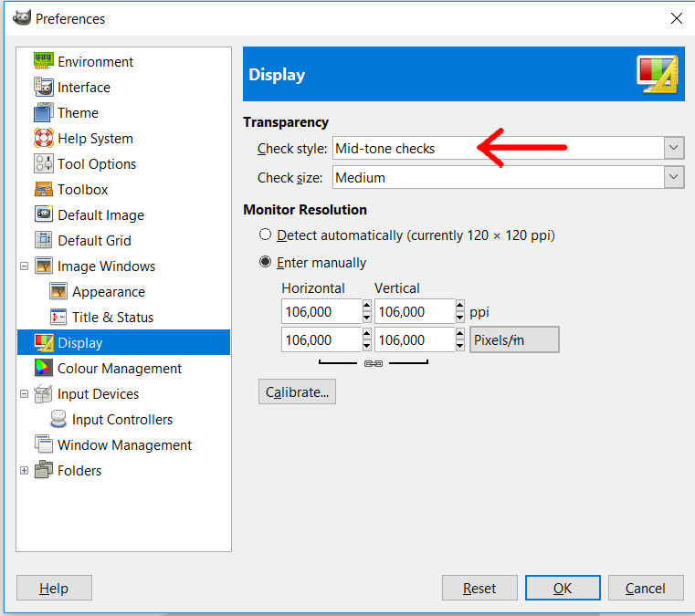Screen dimensions: 695x616
Task: Decrease second-row vertical resolution value
Action: (x=459, y=346)
